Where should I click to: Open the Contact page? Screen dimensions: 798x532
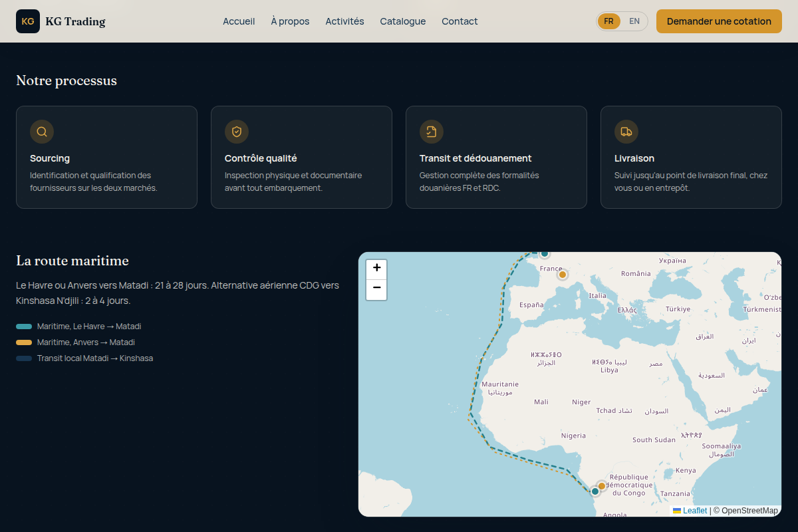460,21
